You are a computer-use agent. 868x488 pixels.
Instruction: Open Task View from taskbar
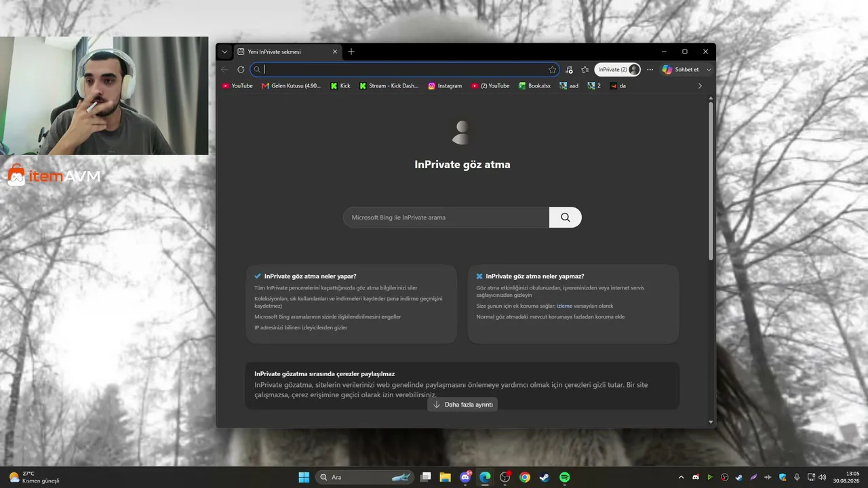(x=426, y=477)
